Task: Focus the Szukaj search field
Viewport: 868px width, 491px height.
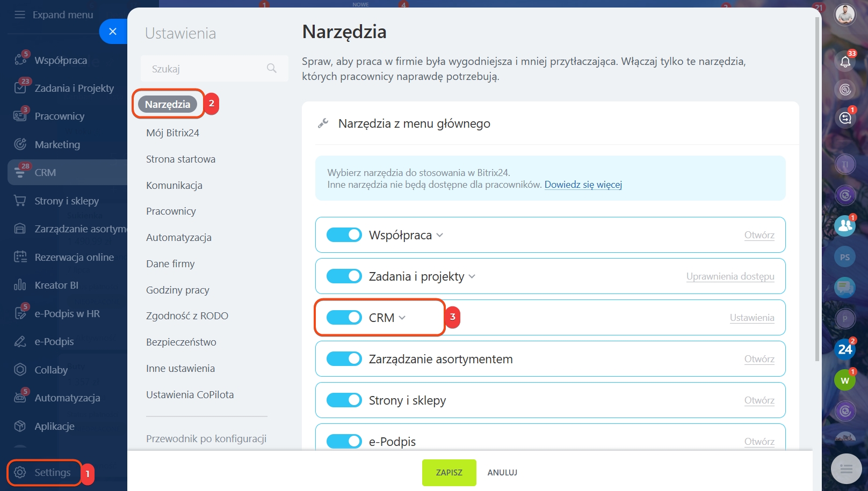Action: pyautogui.click(x=214, y=68)
